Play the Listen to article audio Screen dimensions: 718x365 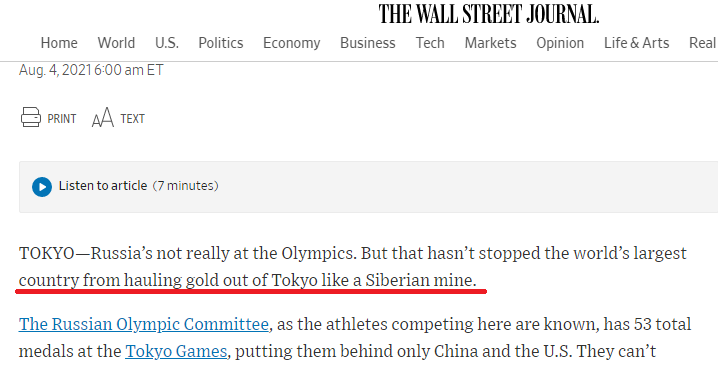(x=42, y=186)
